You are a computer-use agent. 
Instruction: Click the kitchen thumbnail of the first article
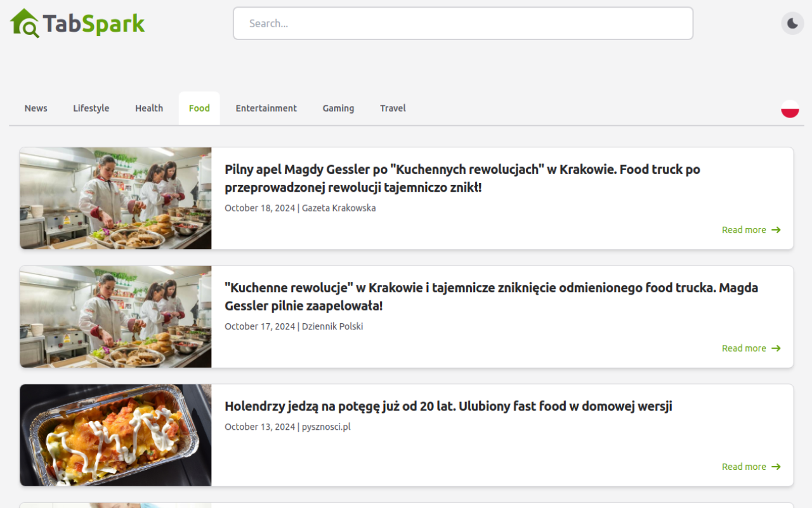[x=115, y=198]
